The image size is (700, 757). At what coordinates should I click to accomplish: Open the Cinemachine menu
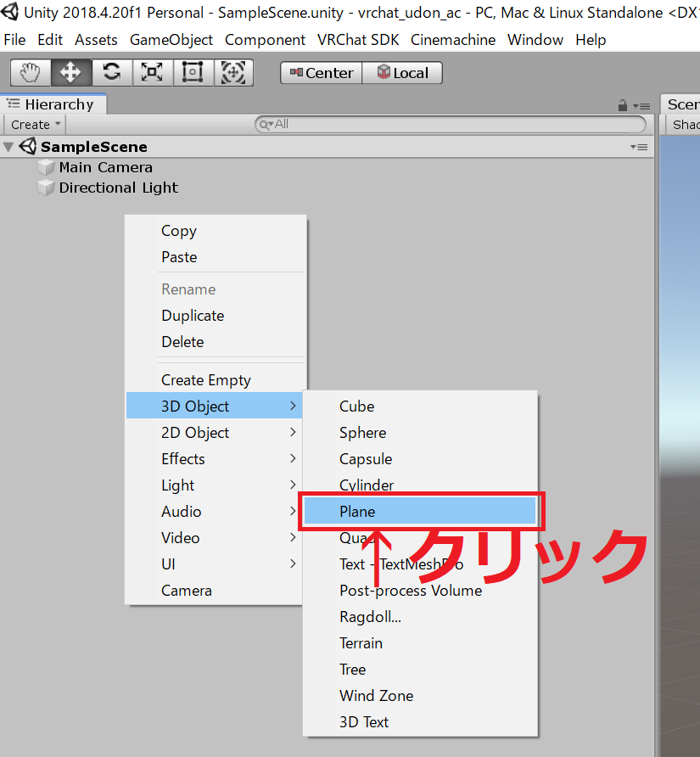coord(453,40)
